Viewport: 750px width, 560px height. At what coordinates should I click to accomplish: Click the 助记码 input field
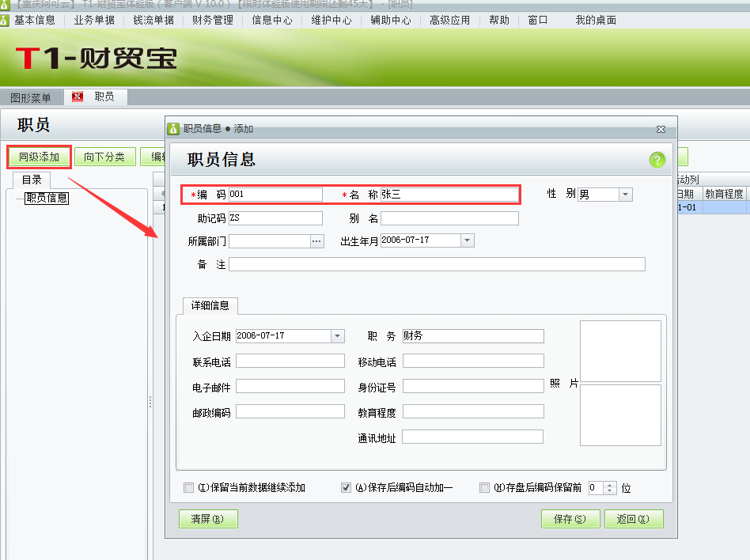pyautogui.click(x=275, y=218)
